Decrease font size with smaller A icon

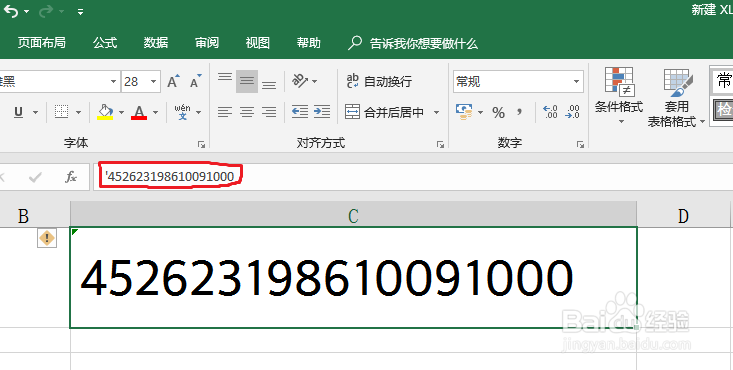click(x=195, y=81)
